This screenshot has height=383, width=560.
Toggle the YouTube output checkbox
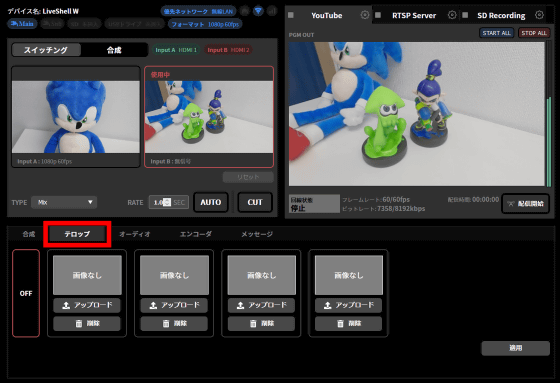(291, 15)
